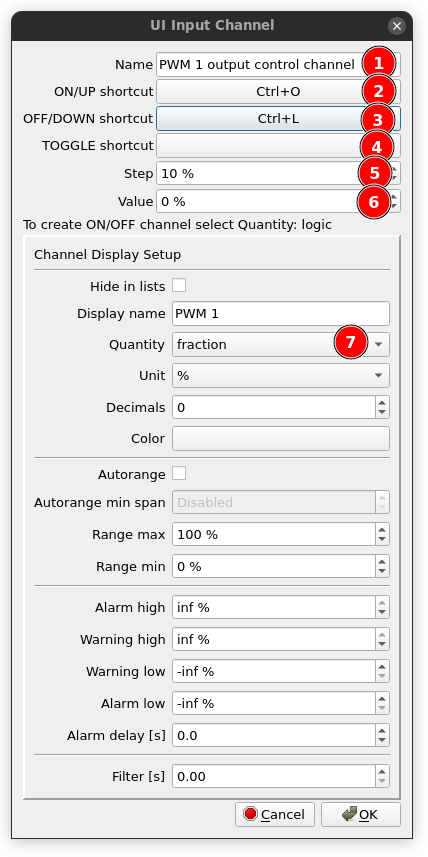Click the red Cancel stop icon
The image size is (428, 857).
251,814
